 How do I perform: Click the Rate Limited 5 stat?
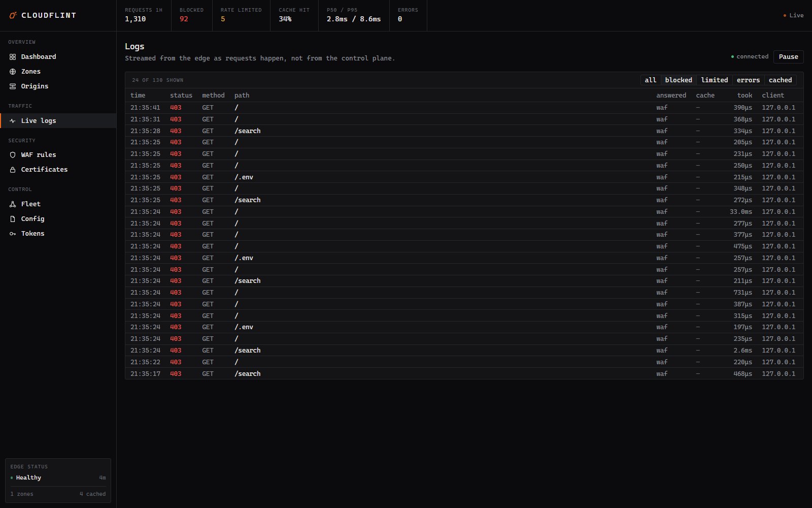(x=241, y=15)
